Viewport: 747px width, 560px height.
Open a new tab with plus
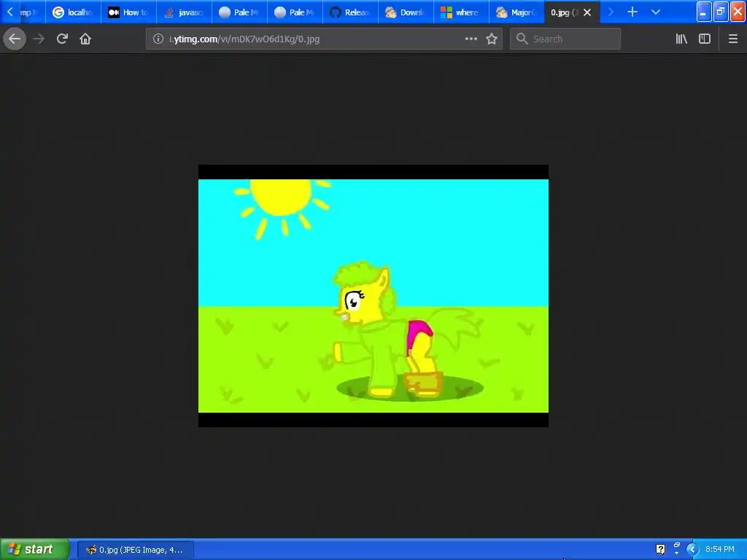[x=632, y=12]
